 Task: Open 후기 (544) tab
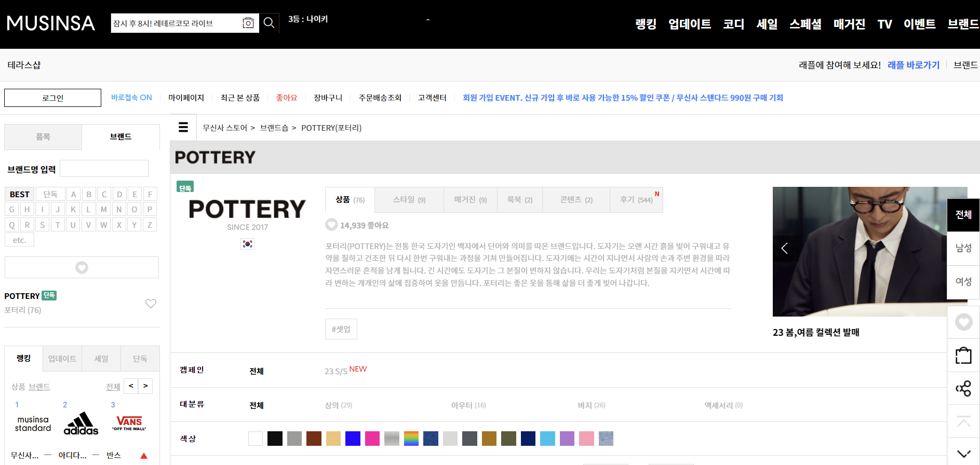(x=636, y=199)
